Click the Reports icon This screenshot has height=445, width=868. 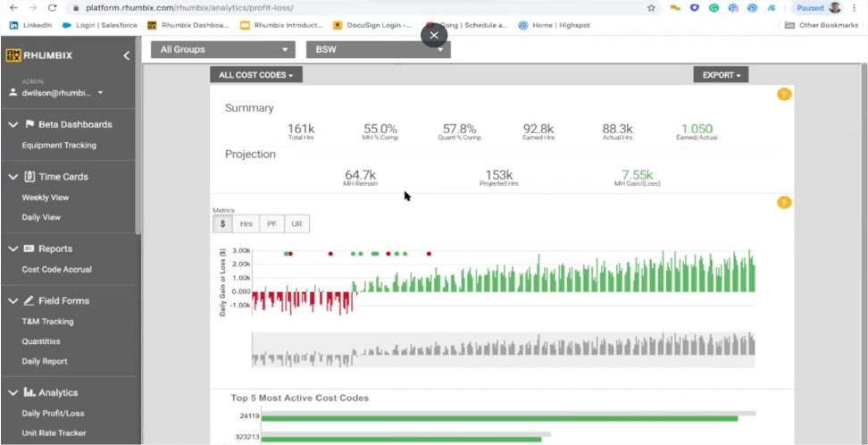(29, 248)
